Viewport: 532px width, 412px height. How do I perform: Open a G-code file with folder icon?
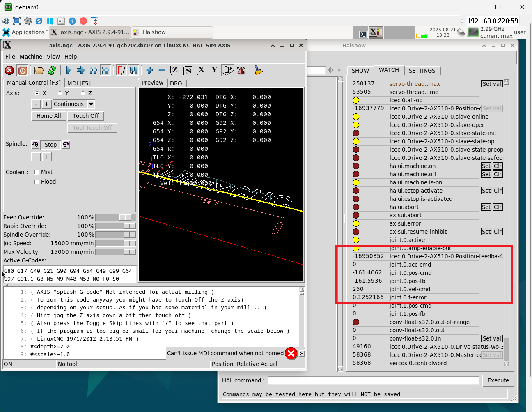click(x=39, y=70)
